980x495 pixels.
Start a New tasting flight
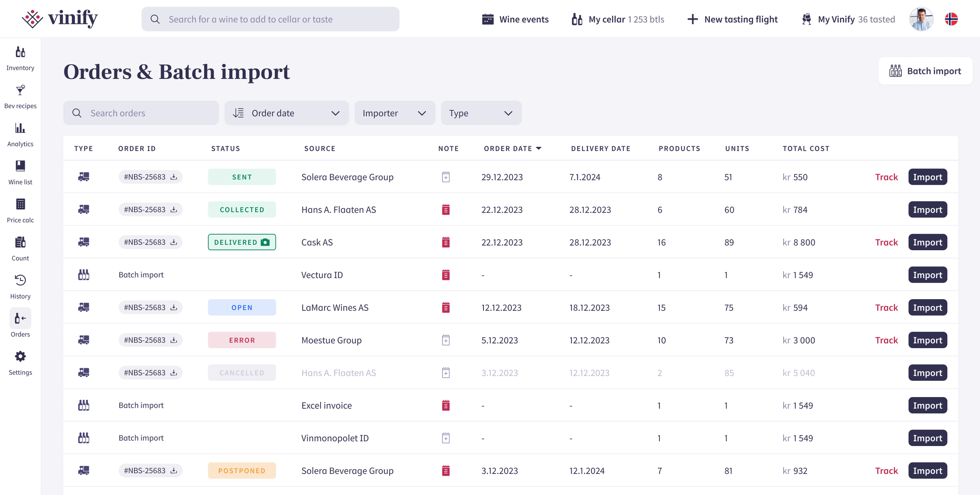coord(733,19)
